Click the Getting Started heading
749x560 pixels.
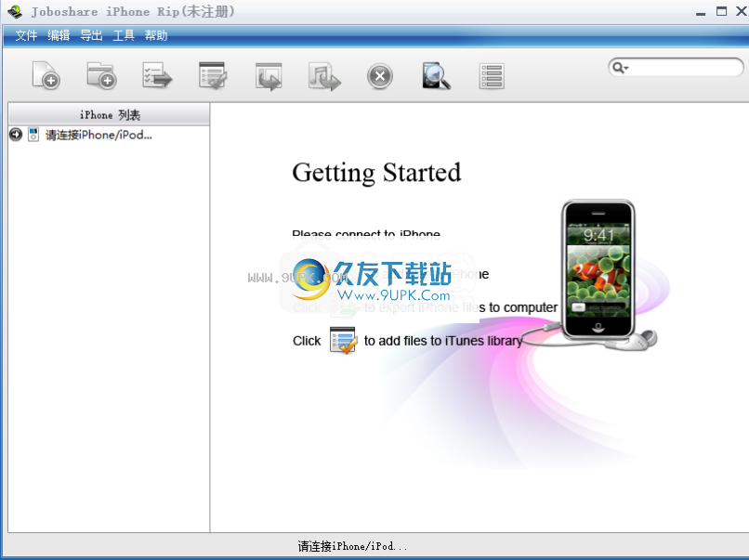click(376, 173)
